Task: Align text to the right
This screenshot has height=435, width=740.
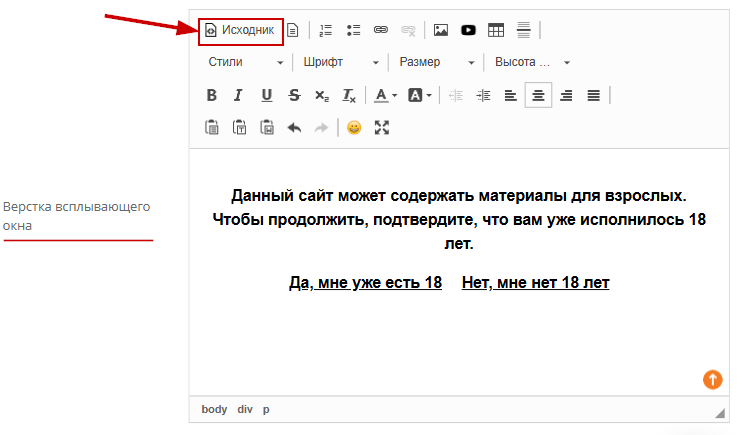Action: (x=566, y=95)
